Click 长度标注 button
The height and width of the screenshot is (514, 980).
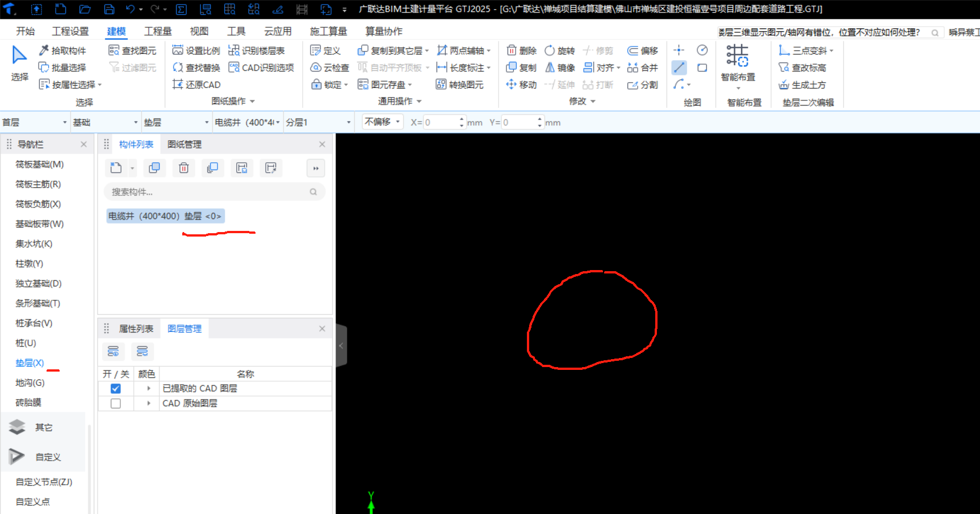[463, 68]
